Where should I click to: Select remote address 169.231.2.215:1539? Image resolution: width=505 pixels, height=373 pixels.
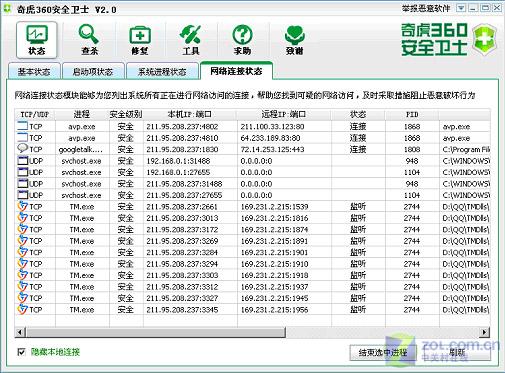274,207
